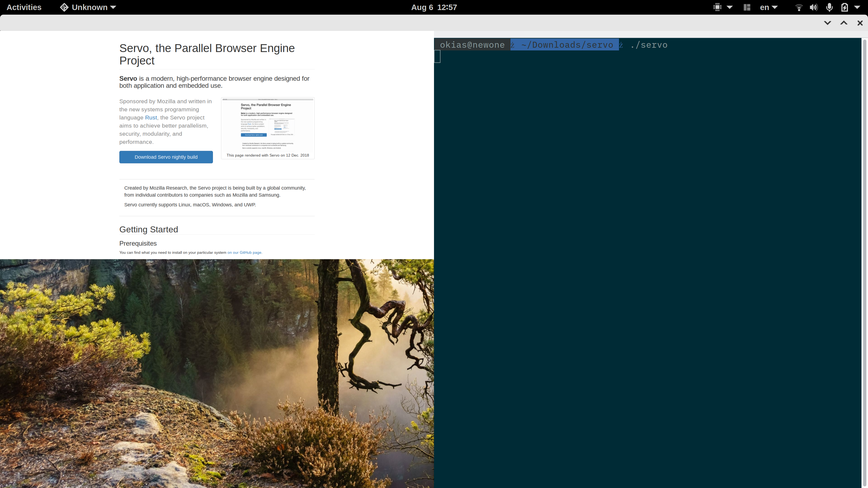The width and height of the screenshot is (868, 488).
Task: Click the terminal prompt 'okias@newone'
Action: (473, 45)
